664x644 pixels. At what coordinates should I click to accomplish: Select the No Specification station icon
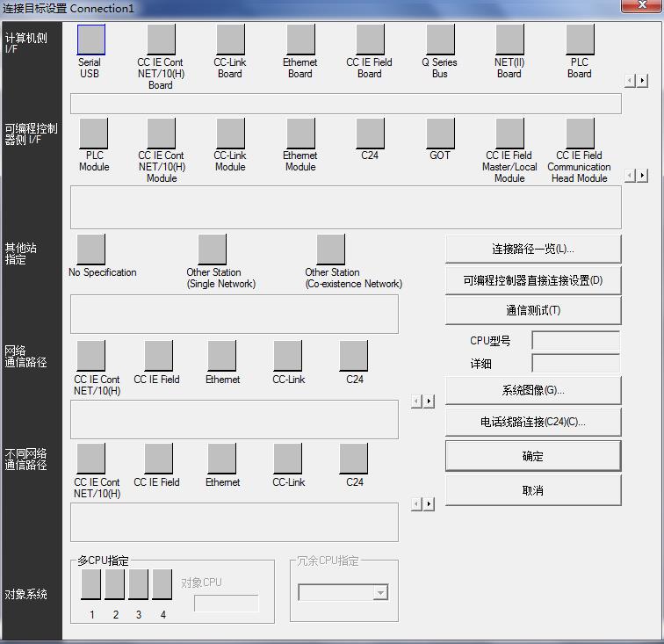click(x=90, y=250)
